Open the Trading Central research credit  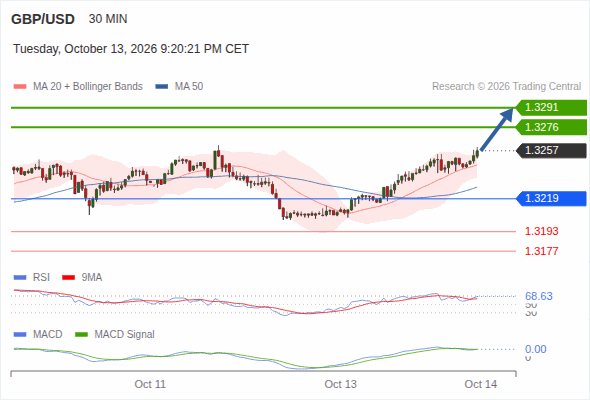[506, 87]
